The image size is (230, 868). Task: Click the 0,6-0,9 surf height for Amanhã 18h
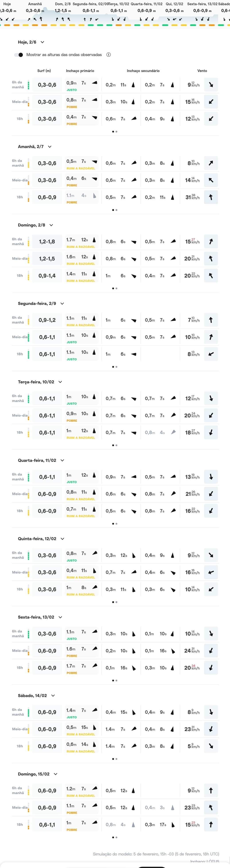point(47,197)
